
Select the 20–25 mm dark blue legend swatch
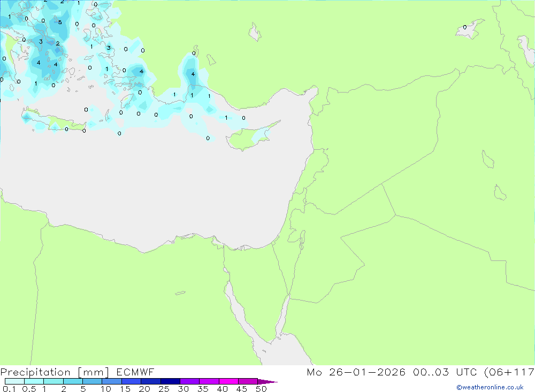click(150, 381)
